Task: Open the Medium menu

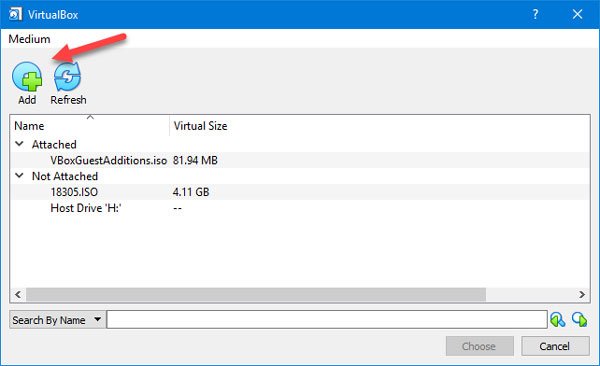Action: click(29, 39)
